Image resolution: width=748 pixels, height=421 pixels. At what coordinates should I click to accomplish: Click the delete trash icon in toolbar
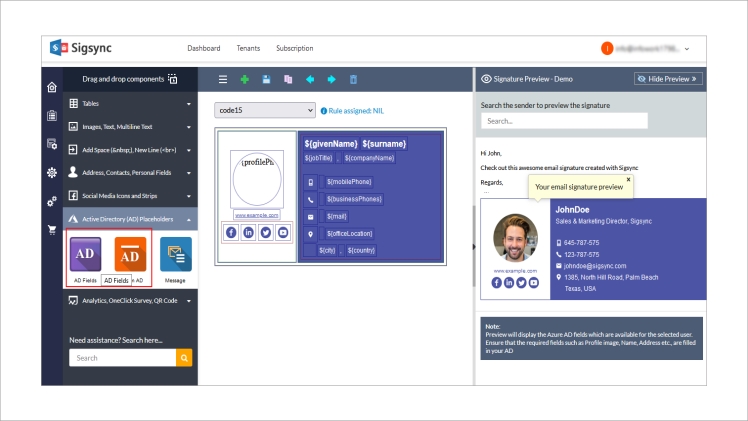coord(353,79)
